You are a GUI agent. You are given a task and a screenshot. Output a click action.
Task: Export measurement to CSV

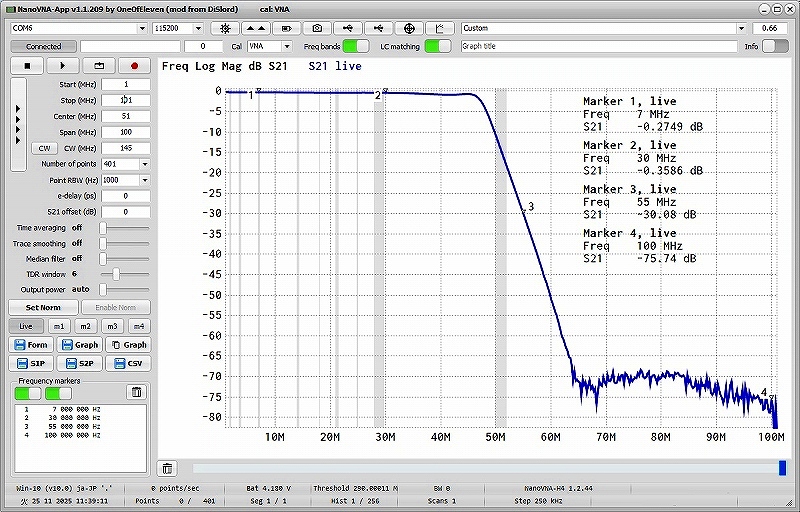tap(130, 364)
